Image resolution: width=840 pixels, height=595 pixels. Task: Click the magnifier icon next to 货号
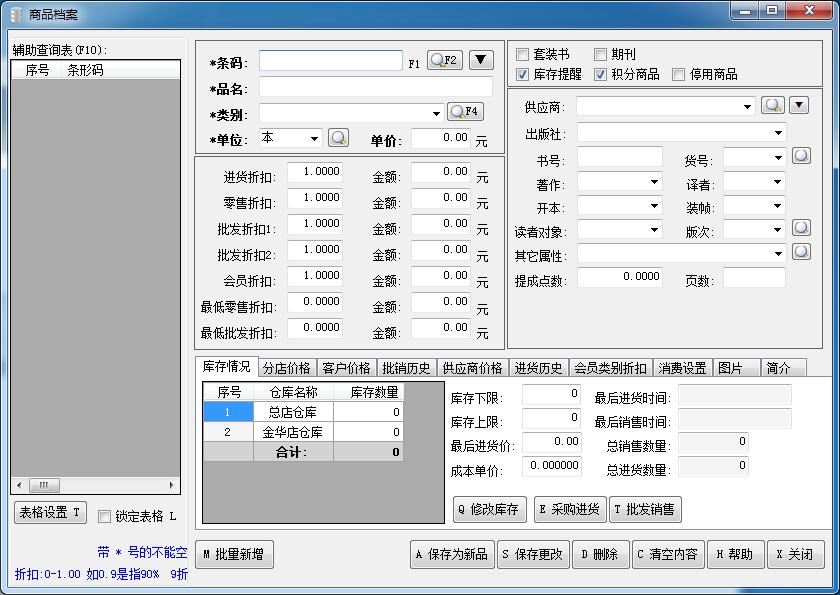click(801, 156)
